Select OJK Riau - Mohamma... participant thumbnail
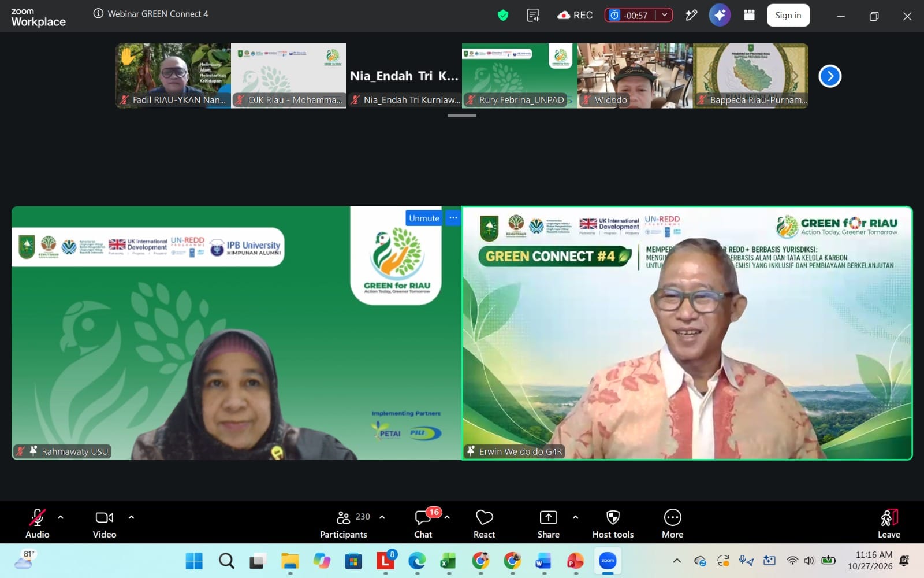Screen dimensions: 924x578 (x=289, y=76)
